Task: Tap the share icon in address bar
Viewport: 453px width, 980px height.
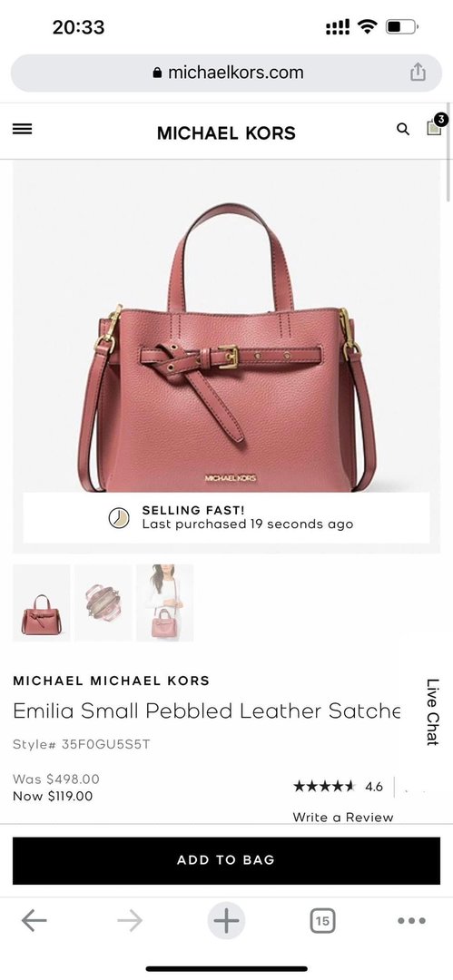Action: click(x=418, y=73)
